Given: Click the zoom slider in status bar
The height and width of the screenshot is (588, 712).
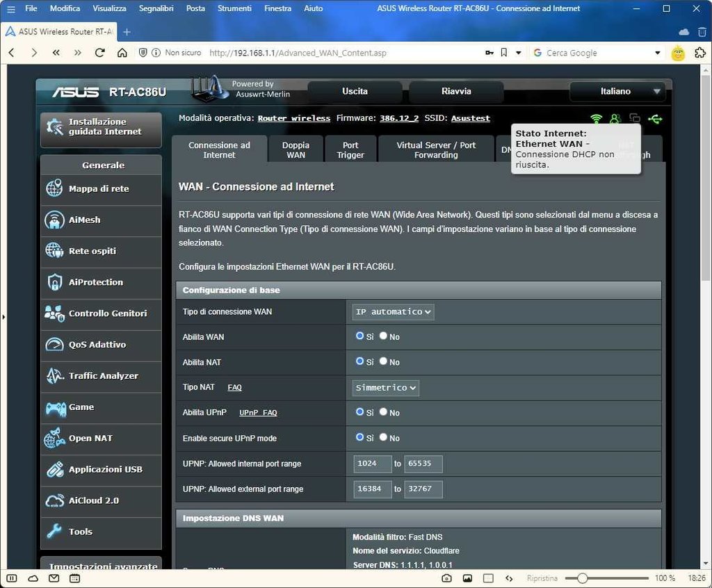Looking at the screenshot, I should [606, 578].
